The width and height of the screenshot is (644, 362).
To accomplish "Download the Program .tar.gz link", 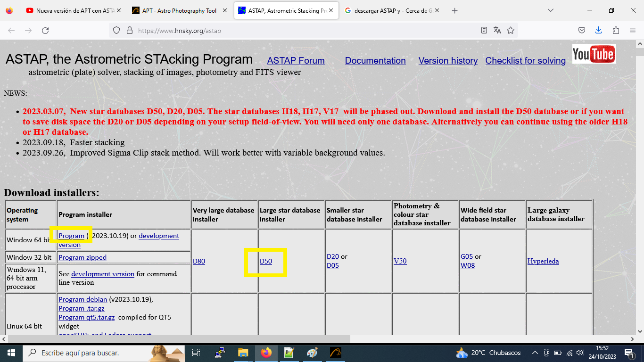I will (82, 308).
